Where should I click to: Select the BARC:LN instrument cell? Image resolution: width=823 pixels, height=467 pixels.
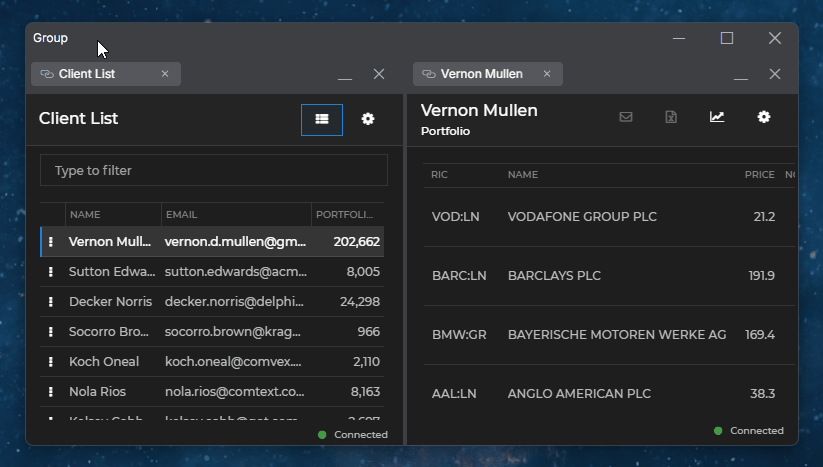(x=459, y=275)
